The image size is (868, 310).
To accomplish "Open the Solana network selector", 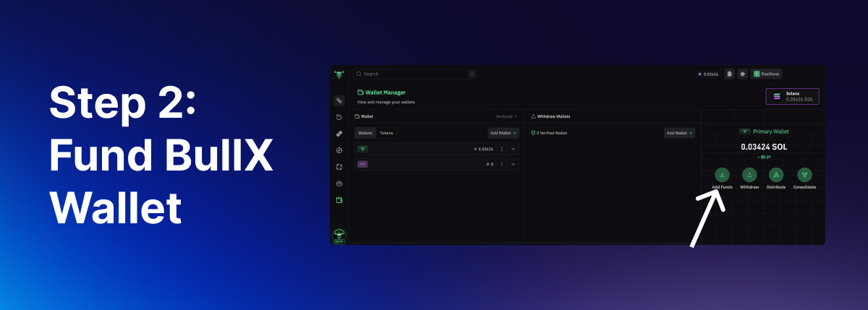I will 792,97.
